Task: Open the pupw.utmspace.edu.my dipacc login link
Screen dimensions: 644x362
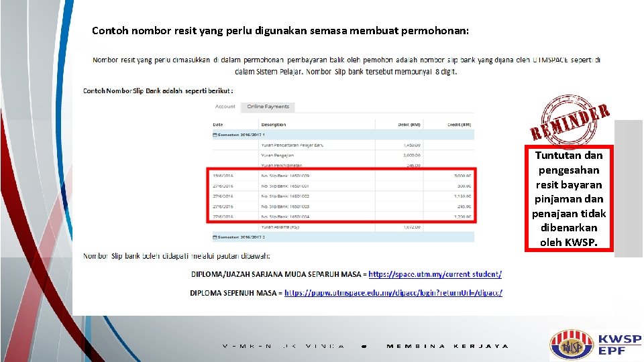Action: (393, 293)
